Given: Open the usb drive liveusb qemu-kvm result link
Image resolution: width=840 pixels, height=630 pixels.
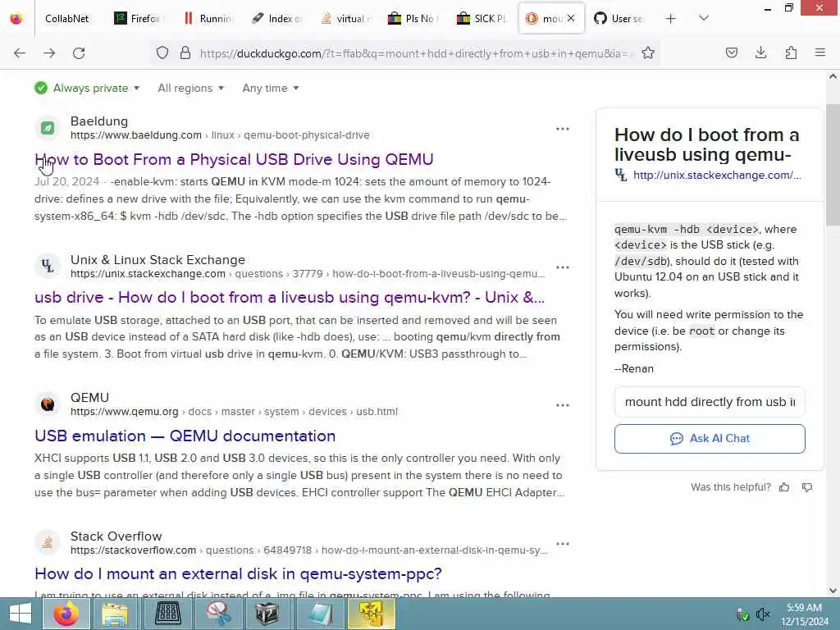Looking at the screenshot, I should 290,297.
